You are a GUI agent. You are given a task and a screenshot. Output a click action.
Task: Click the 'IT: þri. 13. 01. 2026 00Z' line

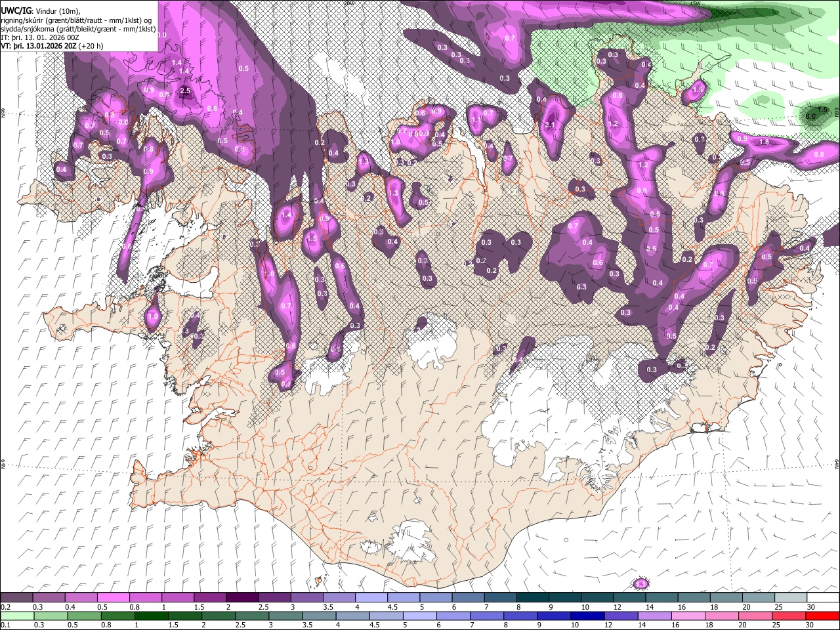40,37
